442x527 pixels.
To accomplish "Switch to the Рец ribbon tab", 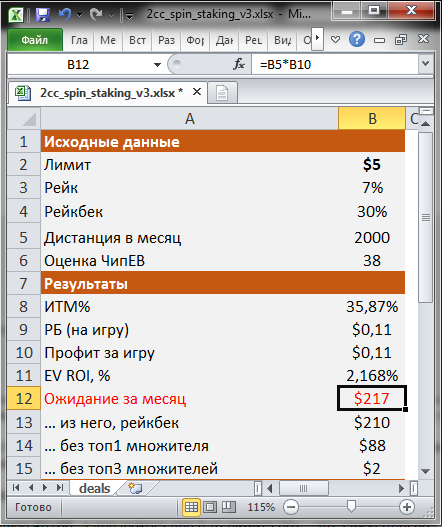I will pyautogui.click(x=253, y=40).
